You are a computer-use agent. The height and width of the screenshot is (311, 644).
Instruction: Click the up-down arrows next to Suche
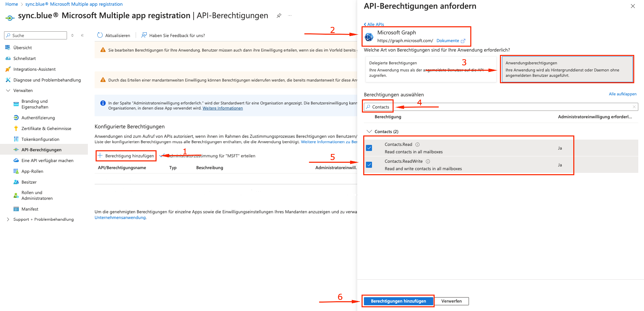pyautogui.click(x=72, y=35)
